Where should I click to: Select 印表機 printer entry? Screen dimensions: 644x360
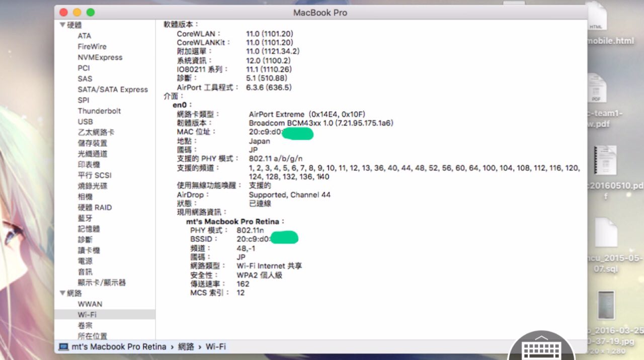point(89,164)
